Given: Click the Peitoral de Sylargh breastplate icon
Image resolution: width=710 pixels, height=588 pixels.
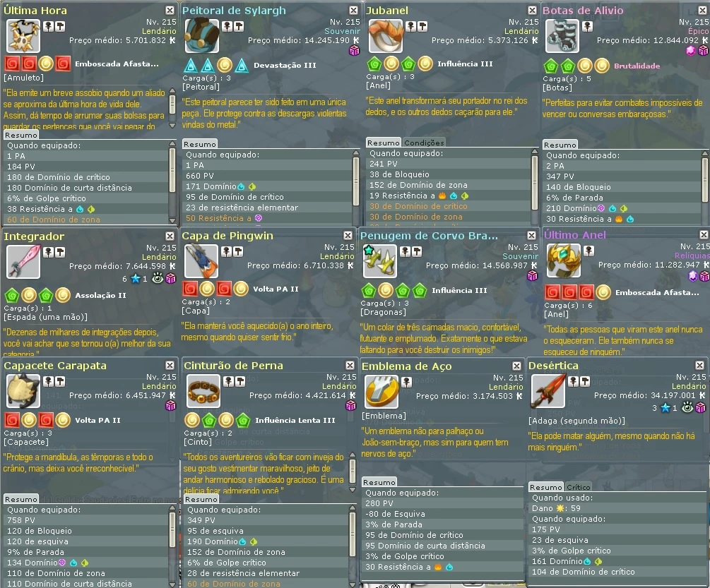Looking at the screenshot, I should (202, 36).
